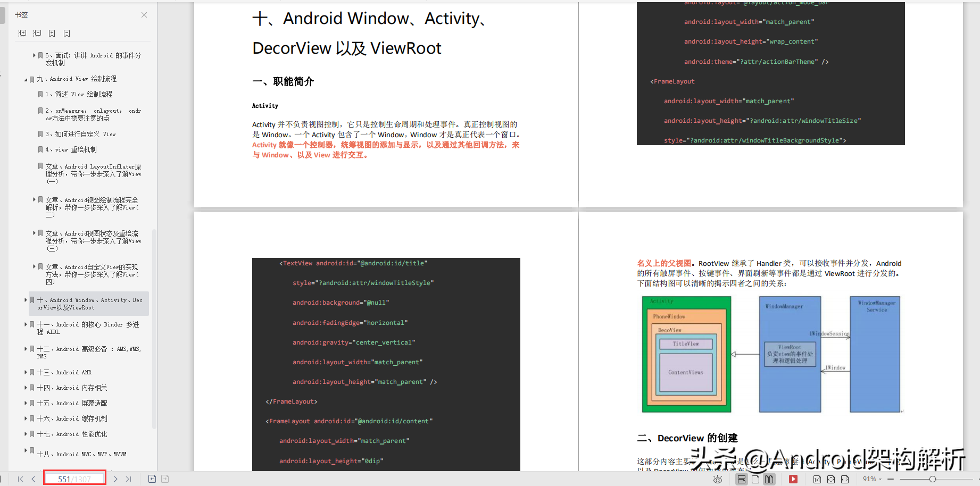980x486 pixels.
Task: Jump to the last page
Action: pos(128,479)
